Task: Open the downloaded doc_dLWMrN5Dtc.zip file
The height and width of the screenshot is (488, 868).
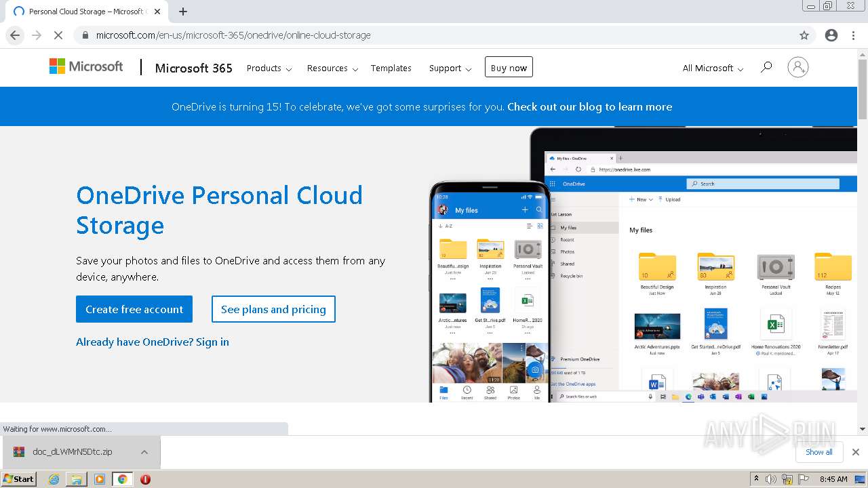Action: pos(72,451)
